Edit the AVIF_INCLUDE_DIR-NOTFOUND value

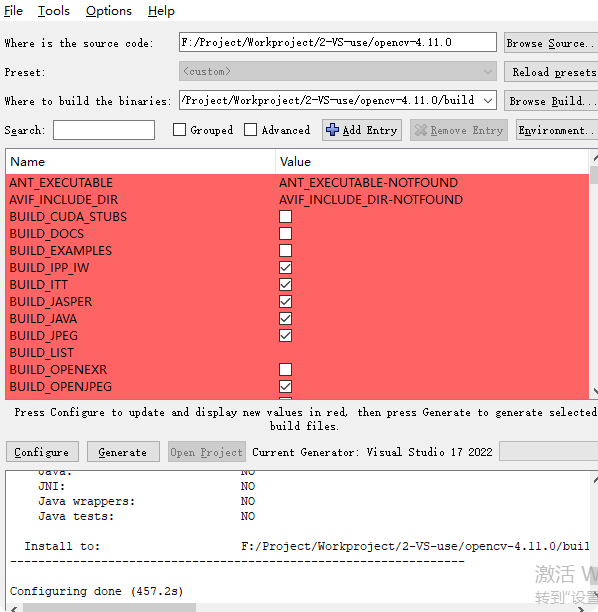(x=371, y=199)
